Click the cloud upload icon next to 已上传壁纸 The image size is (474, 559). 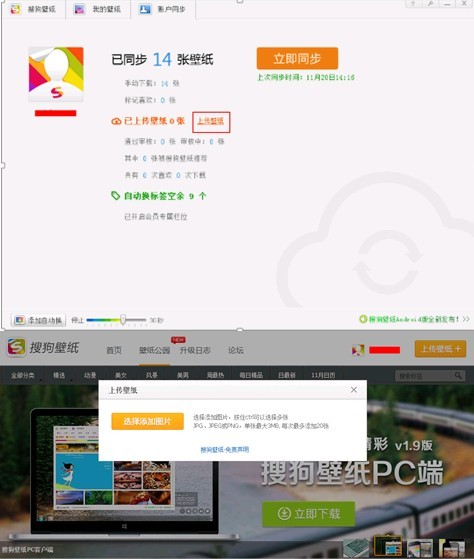pyautogui.click(x=116, y=121)
